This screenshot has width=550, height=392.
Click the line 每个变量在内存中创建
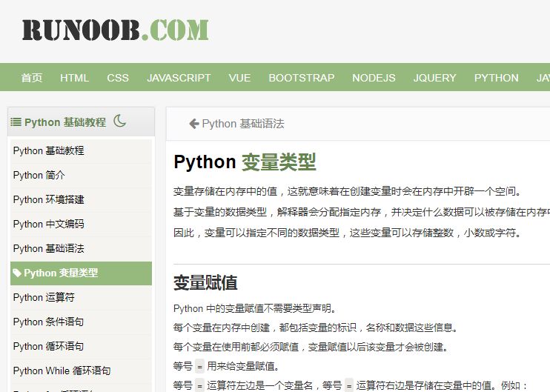316,328
